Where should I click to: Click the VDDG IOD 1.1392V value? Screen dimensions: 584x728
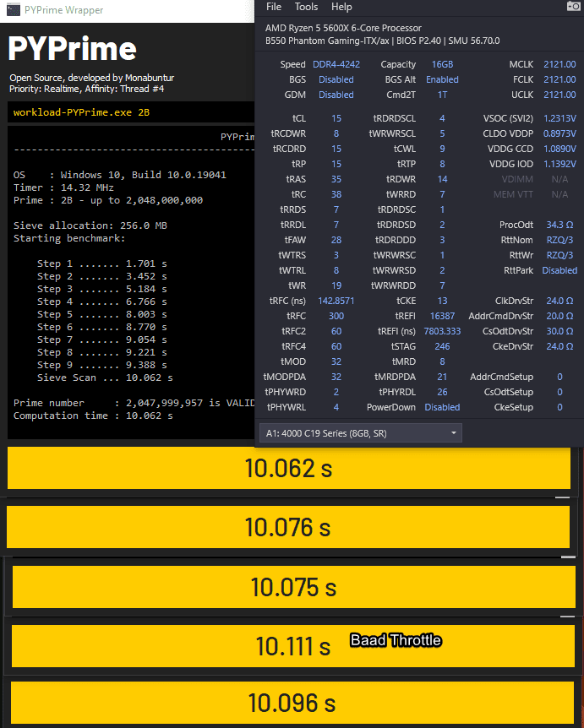pyautogui.click(x=559, y=164)
